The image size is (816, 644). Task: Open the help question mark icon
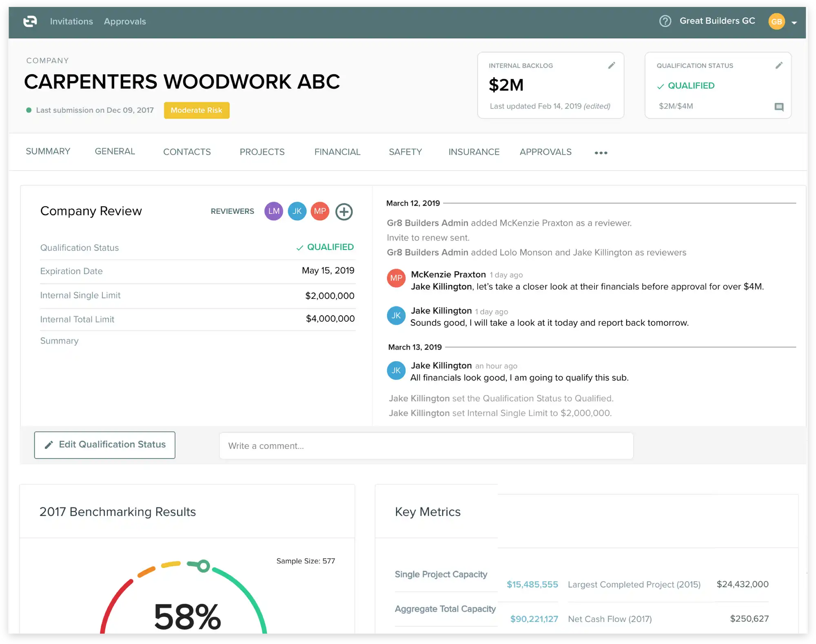(x=665, y=21)
